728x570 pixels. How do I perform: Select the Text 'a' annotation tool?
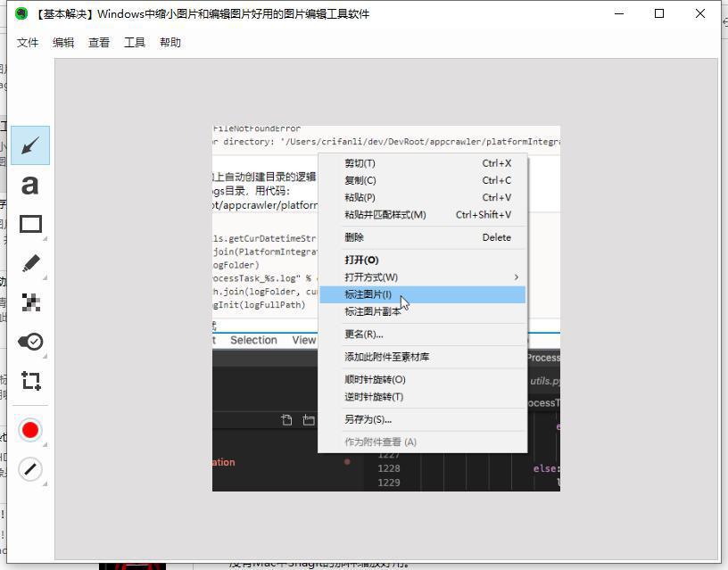30,185
